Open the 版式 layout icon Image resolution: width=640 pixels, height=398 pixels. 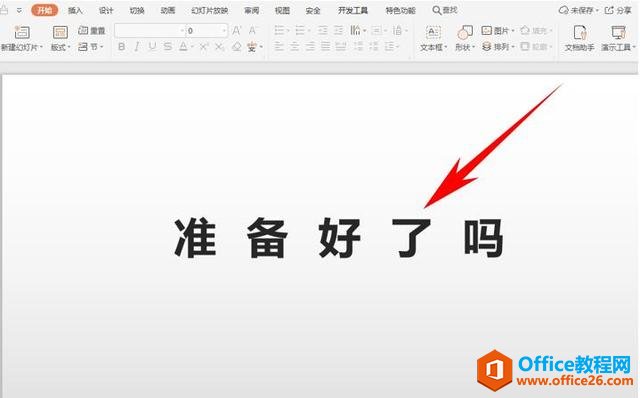pos(60,32)
